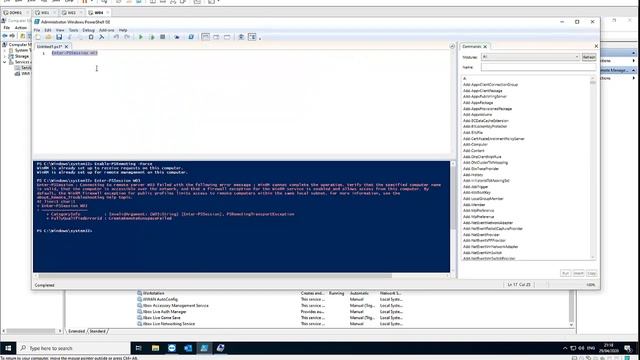
Task: Open the Edit menu in PowerShell ISE
Action: point(48,30)
